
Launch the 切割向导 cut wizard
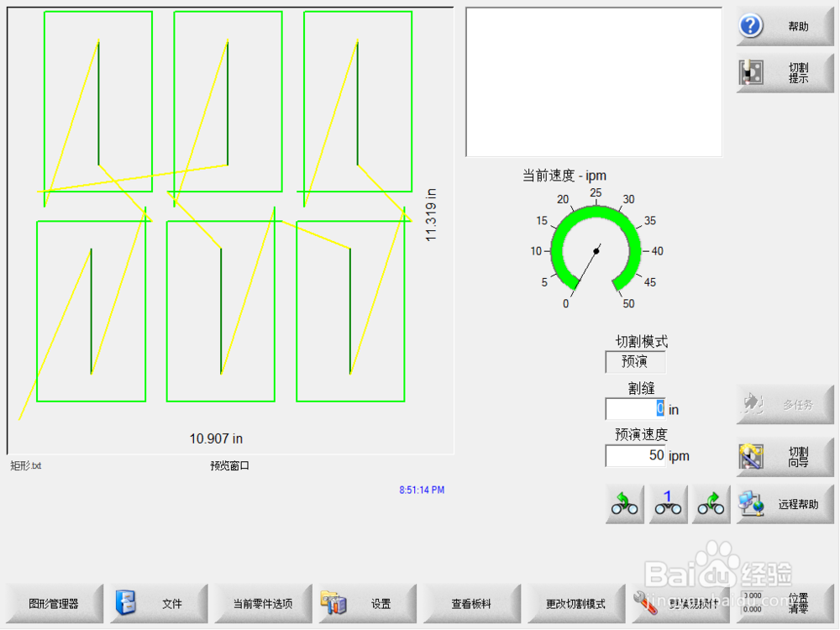785,457
